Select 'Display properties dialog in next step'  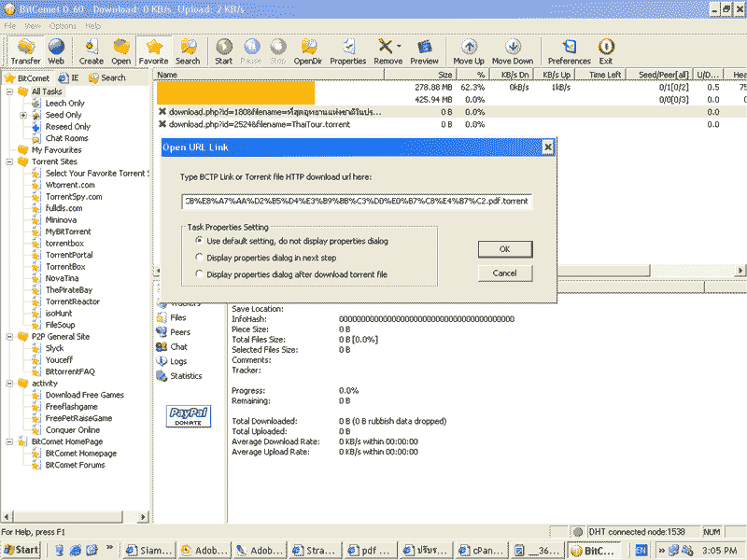click(x=199, y=258)
